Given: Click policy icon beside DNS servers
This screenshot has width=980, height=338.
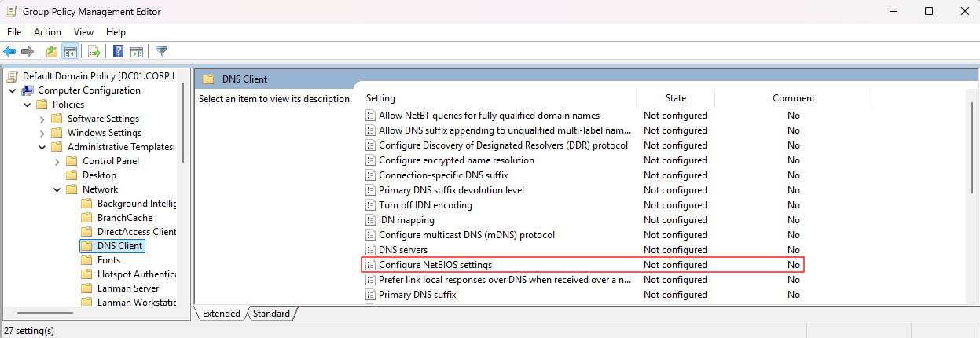Looking at the screenshot, I should click(371, 250).
